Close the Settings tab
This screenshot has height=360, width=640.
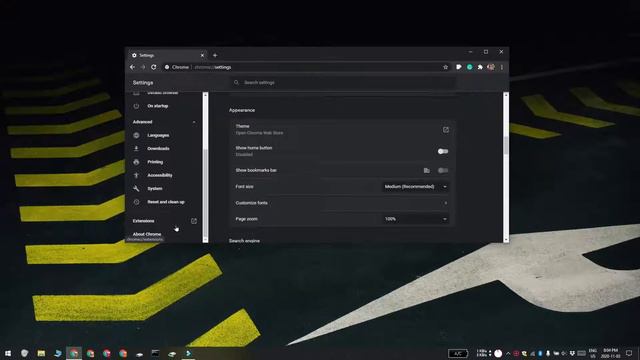(202, 55)
